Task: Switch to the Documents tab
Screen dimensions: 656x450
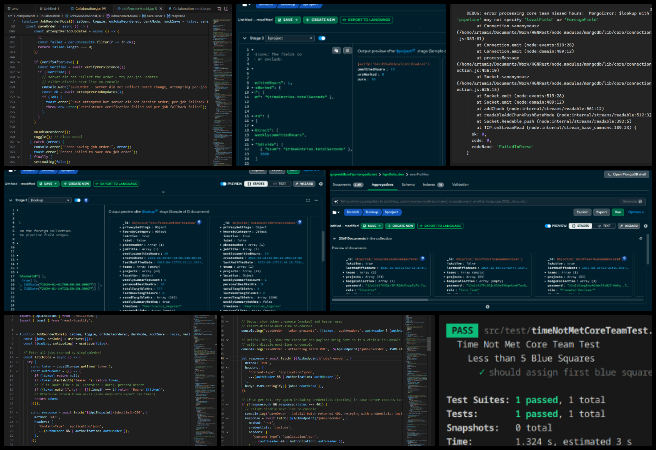Action: point(347,184)
